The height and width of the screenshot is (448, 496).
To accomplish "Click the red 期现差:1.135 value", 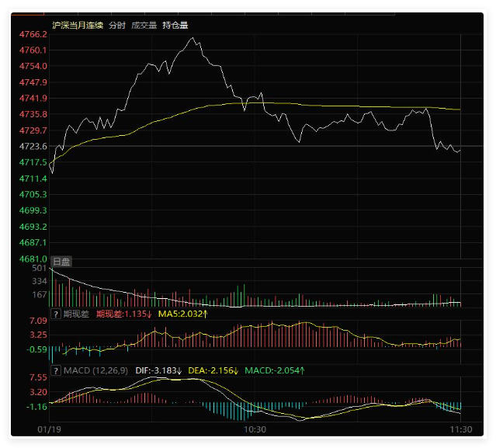I will [123, 314].
